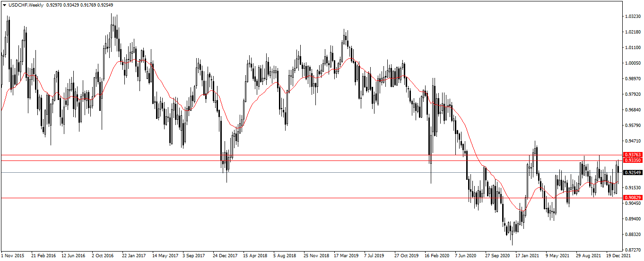The image size is (644, 261).
Task: Click the 14 May 2017 date label
Action: click(x=165, y=255)
